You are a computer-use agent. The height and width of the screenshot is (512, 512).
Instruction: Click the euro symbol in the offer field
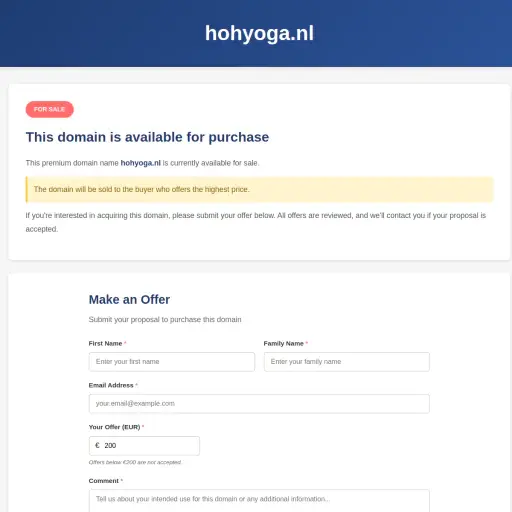point(97,445)
